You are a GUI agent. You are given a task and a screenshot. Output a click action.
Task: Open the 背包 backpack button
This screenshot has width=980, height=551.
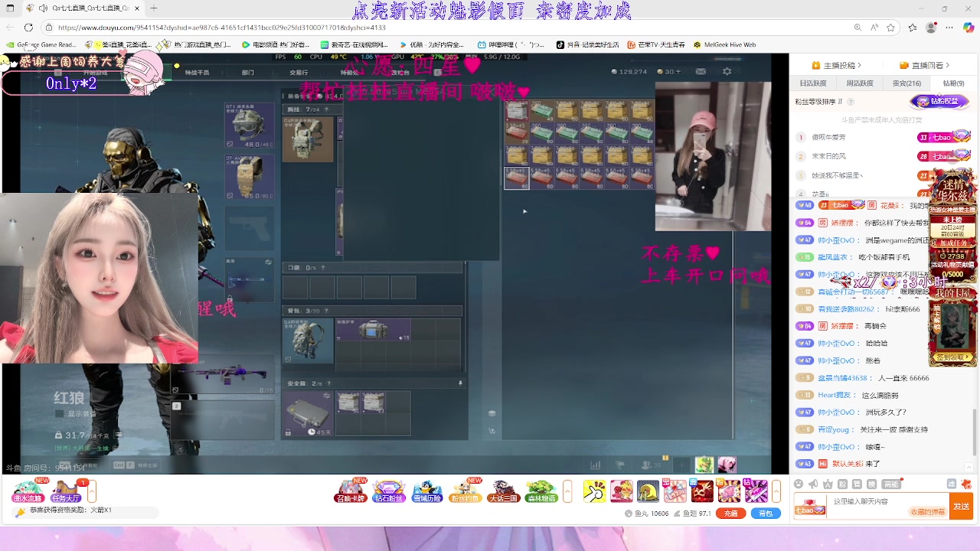point(766,514)
